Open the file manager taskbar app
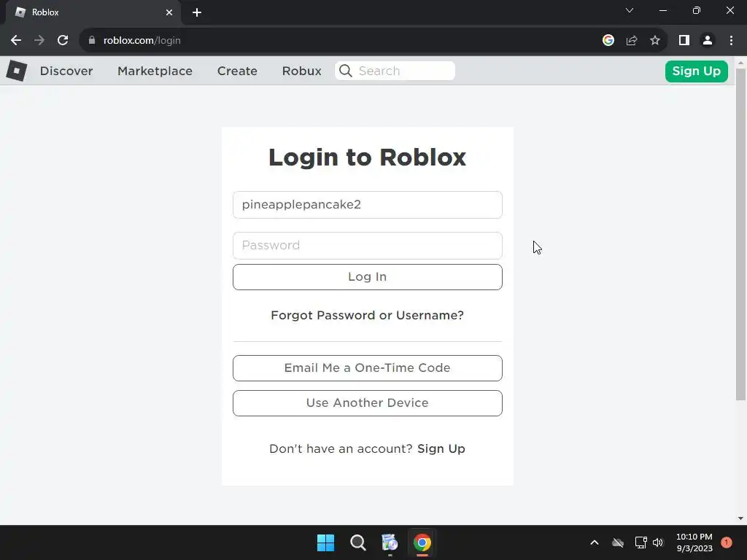The width and height of the screenshot is (747, 560). tap(390, 542)
